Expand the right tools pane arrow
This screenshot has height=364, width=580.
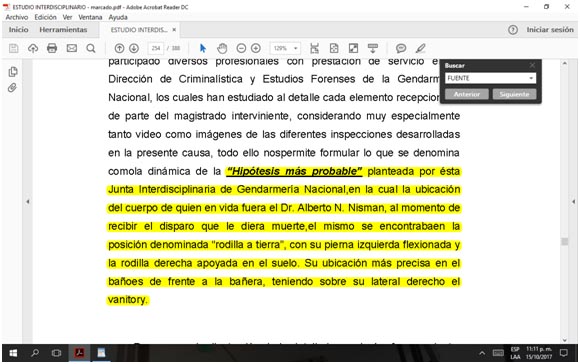point(573,202)
